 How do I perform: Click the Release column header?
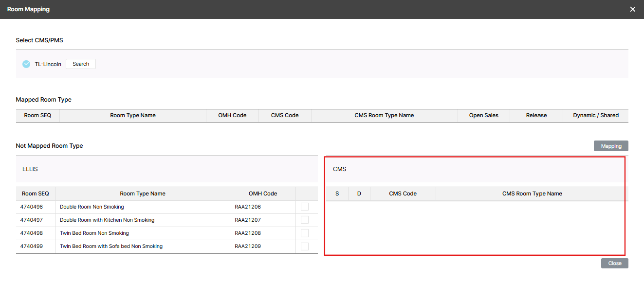pyautogui.click(x=536, y=115)
